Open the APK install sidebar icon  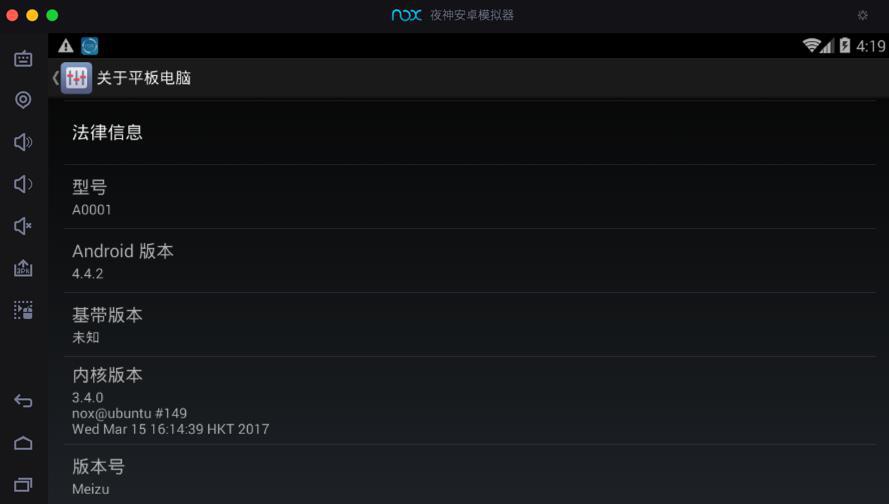[x=23, y=268]
